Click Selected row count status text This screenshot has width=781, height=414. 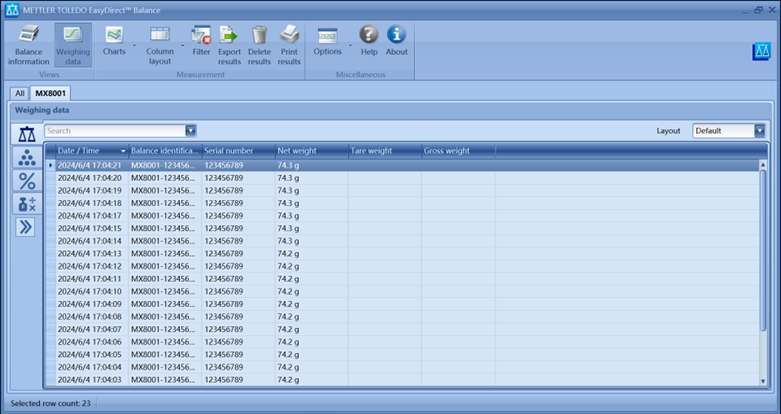tap(51, 403)
